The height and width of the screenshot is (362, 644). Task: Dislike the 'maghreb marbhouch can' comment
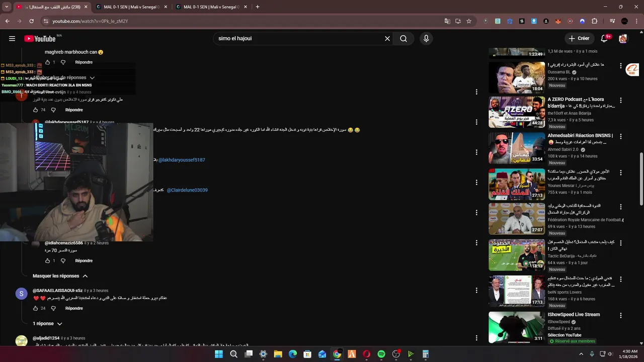click(x=63, y=62)
